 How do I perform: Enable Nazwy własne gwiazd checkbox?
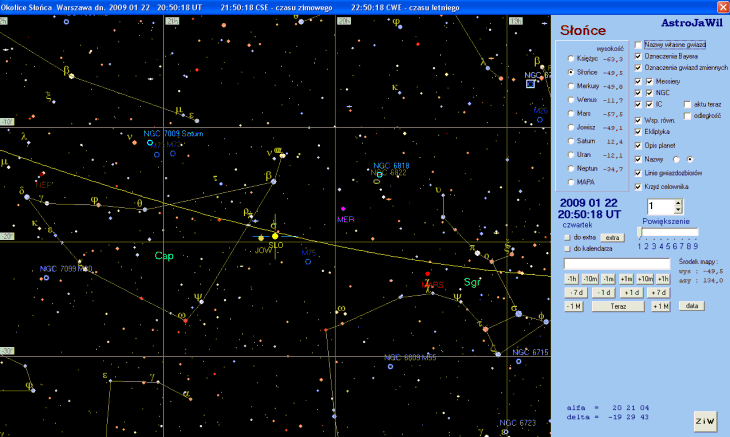[x=638, y=45]
